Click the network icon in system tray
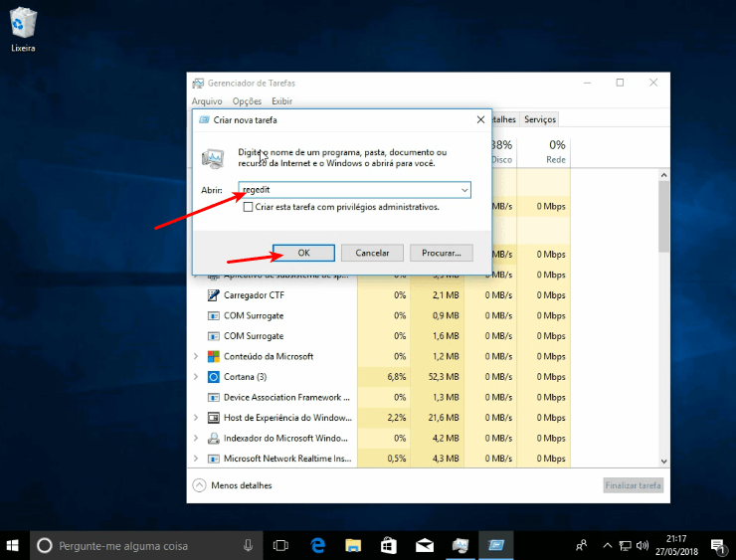736x560 pixels. [x=625, y=545]
